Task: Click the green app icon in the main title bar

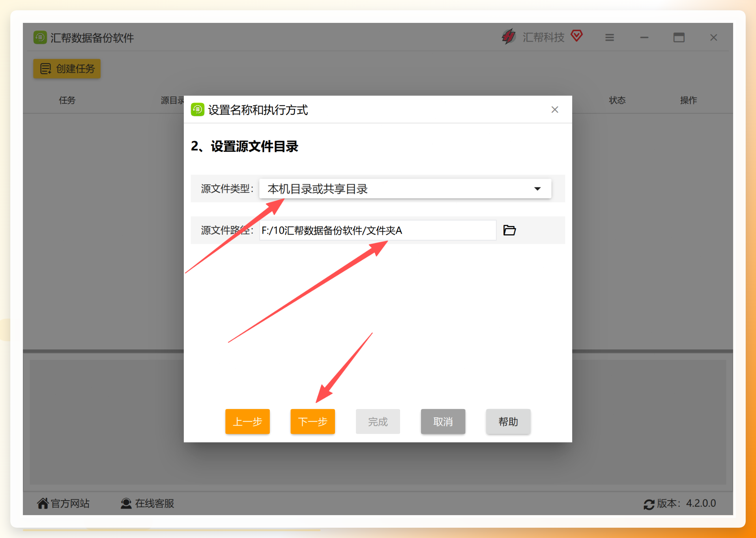Action: pyautogui.click(x=40, y=37)
